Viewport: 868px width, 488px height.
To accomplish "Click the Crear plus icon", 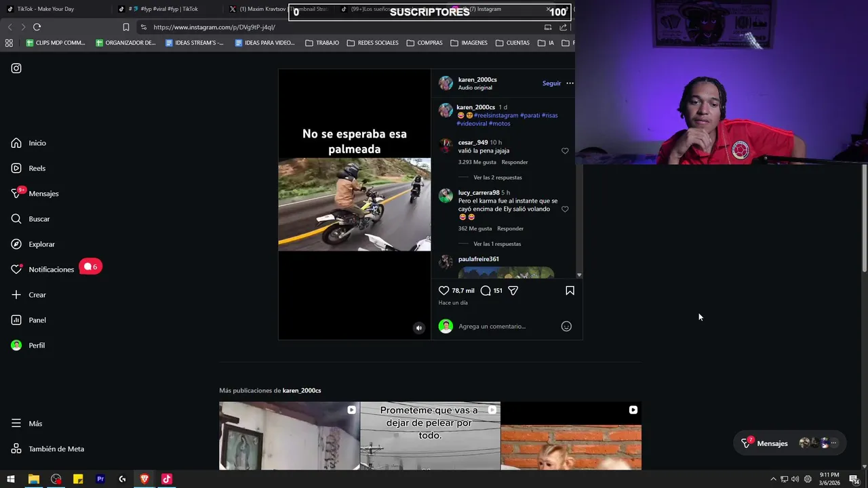I will point(16,295).
